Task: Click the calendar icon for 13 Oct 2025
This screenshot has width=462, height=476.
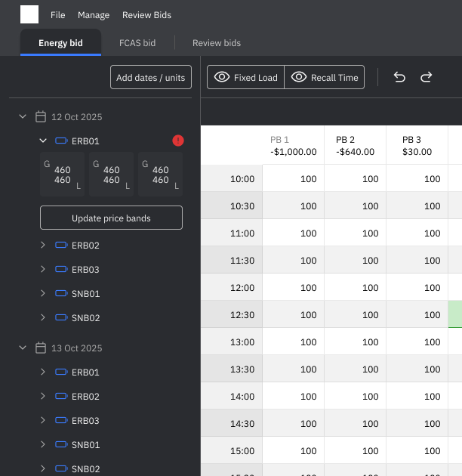Action: [41, 348]
